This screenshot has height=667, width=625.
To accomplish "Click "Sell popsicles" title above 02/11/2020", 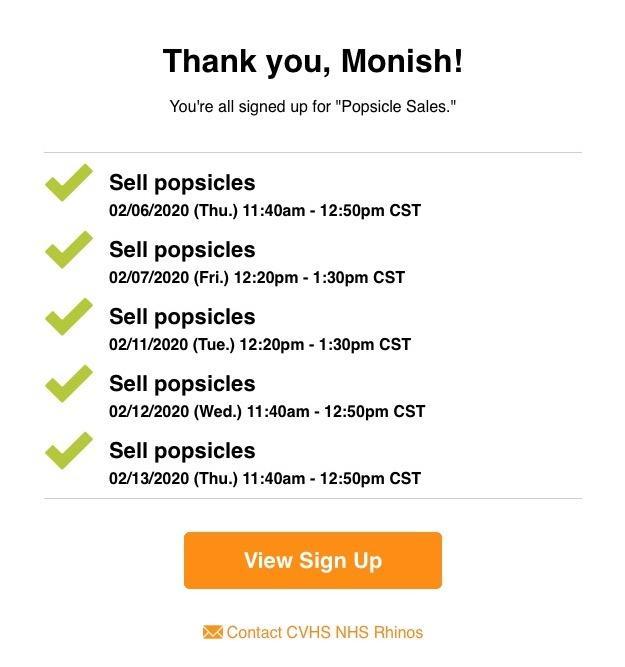I will [x=182, y=317].
